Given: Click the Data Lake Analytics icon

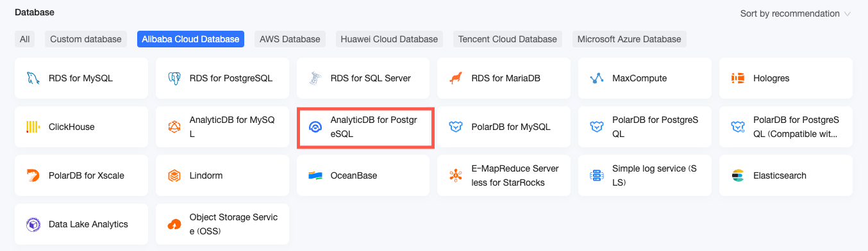Looking at the screenshot, I should coord(33,224).
